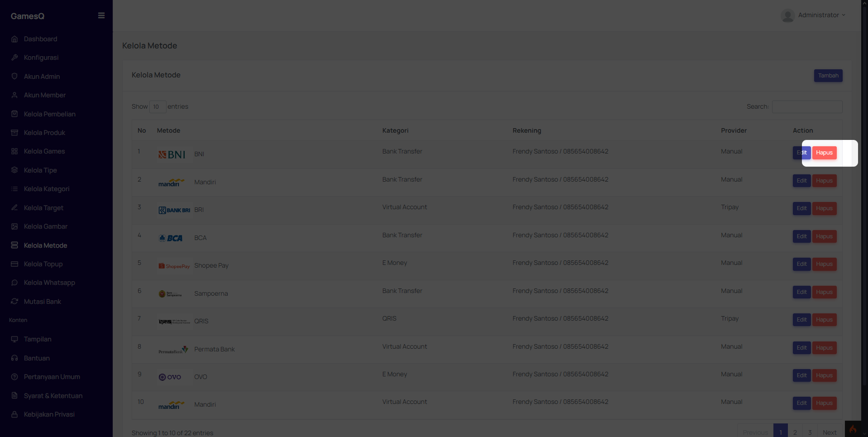Click Hapus button for QRIS row

pyautogui.click(x=824, y=320)
